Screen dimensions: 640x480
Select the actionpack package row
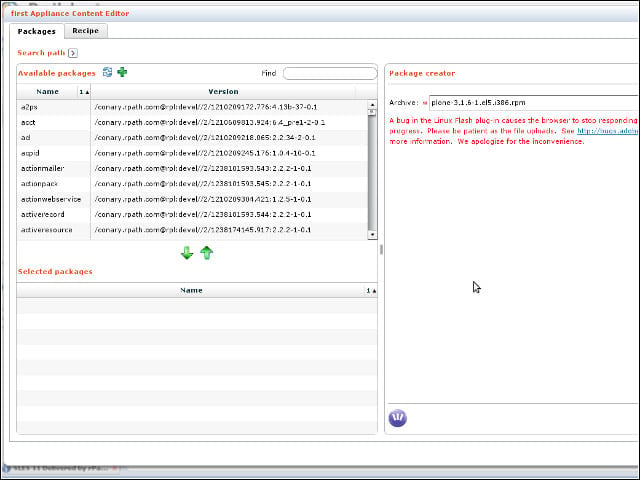(x=192, y=184)
